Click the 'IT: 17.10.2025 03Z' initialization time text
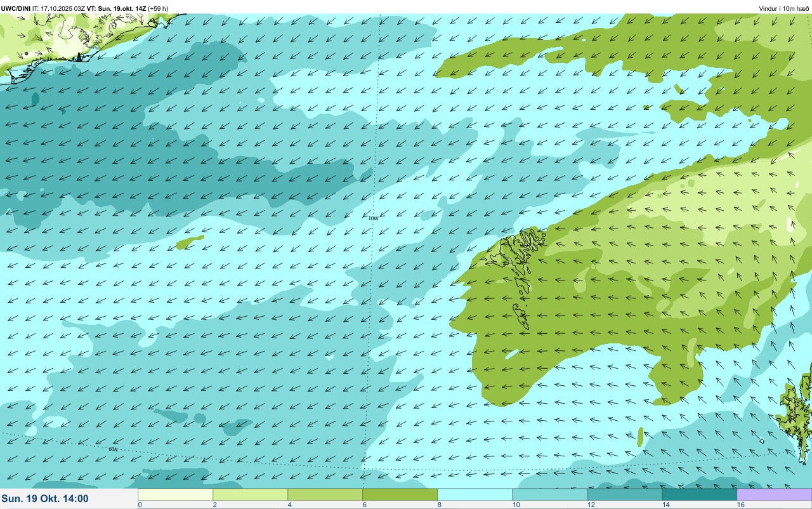This screenshot has width=812, height=509. [x=58, y=8]
